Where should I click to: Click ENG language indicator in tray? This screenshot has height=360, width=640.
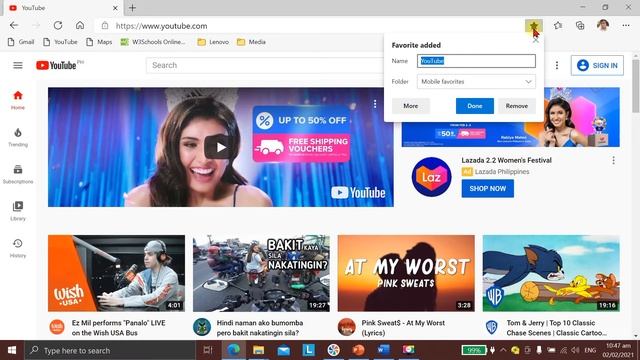point(590,350)
